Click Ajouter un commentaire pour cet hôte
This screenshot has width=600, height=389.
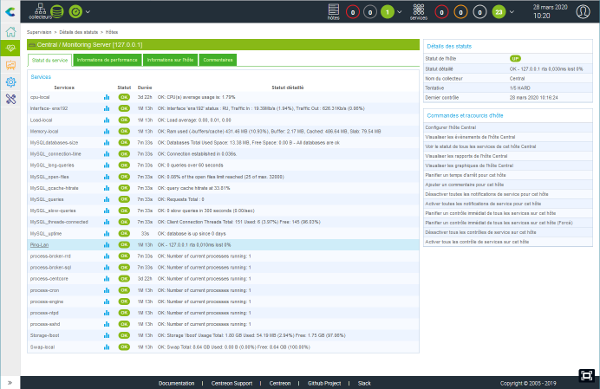coord(465,185)
